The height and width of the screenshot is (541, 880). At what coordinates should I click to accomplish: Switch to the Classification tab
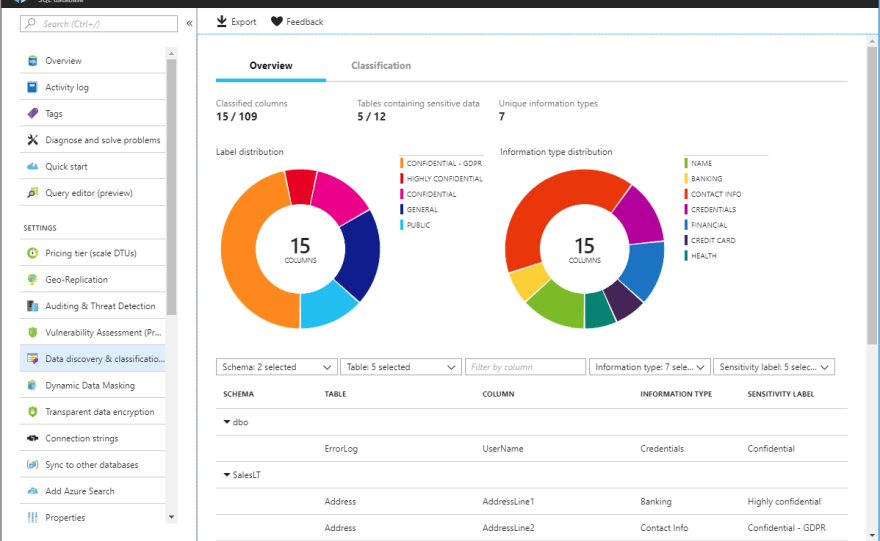(x=381, y=66)
